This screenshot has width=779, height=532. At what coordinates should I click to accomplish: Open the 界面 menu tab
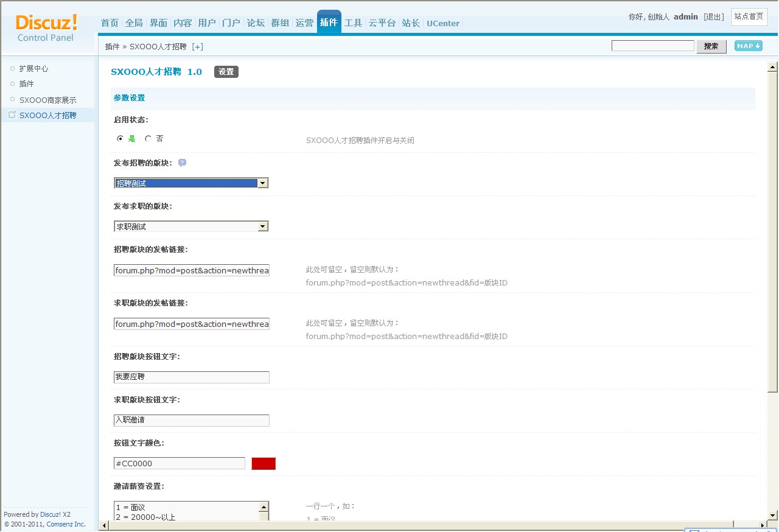(158, 23)
